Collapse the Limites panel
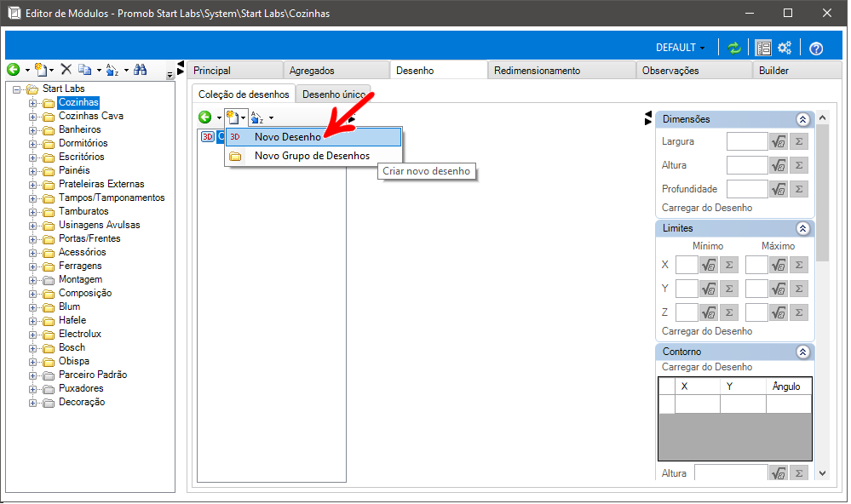This screenshot has width=851, height=504. (x=802, y=228)
